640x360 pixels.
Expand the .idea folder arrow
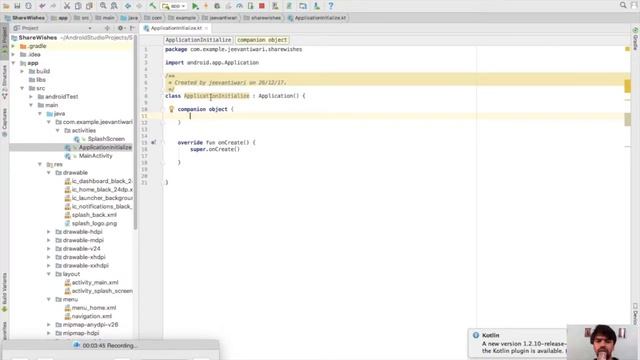[13, 54]
